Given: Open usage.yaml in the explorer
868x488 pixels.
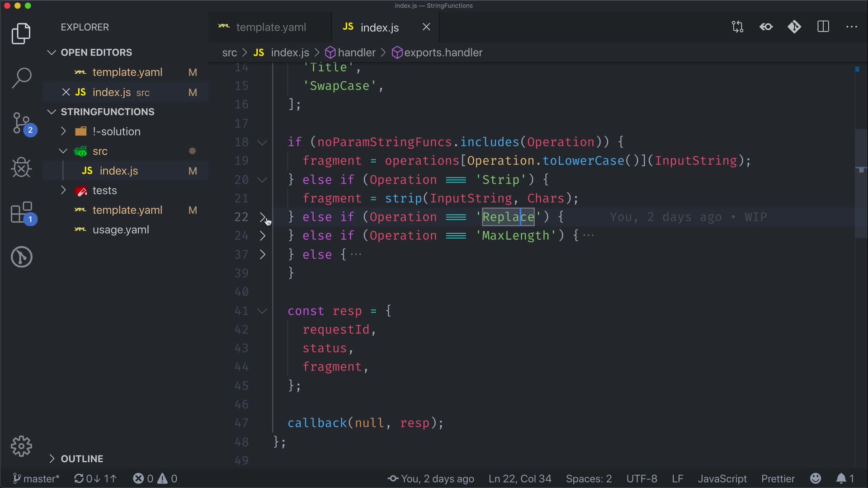Looking at the screenshot, I should pos(121,230).
